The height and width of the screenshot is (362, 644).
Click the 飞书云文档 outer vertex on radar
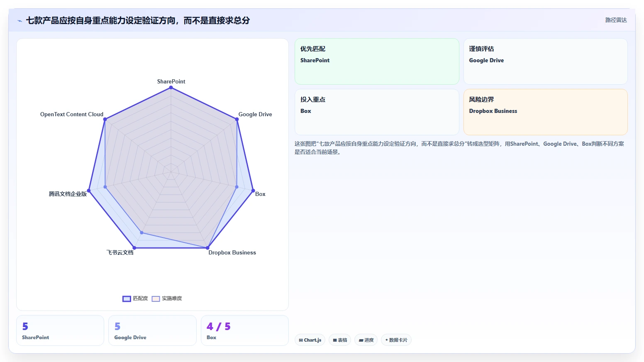tap(134, 248)
